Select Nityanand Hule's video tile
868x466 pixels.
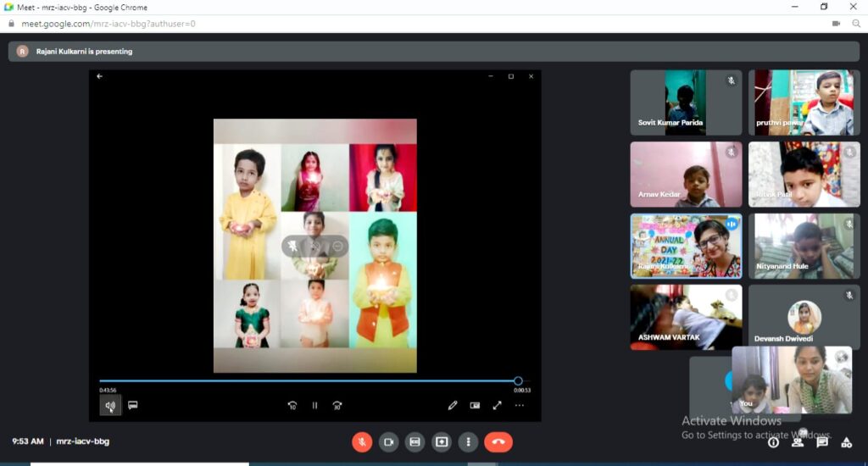(804, 246)
